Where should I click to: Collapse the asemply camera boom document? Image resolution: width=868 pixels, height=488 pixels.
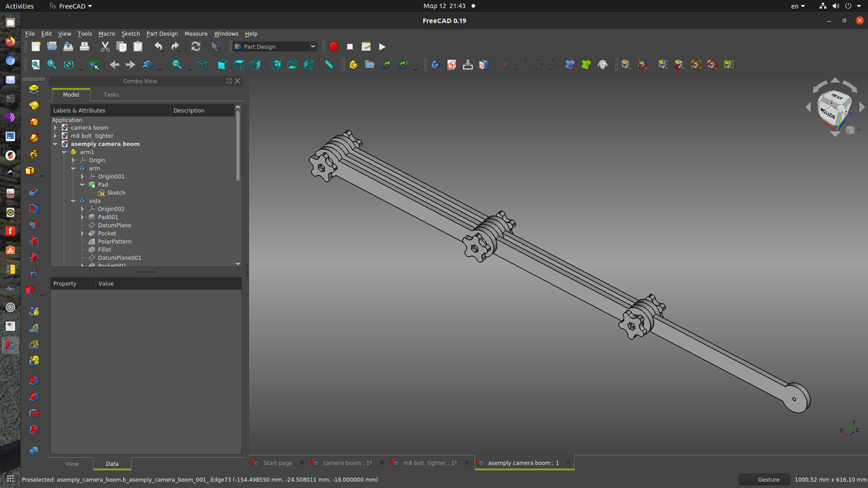(55, 144)
